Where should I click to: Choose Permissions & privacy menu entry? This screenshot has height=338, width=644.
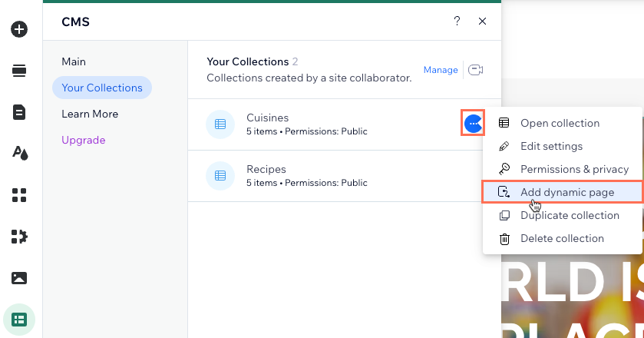pos(562,169)
